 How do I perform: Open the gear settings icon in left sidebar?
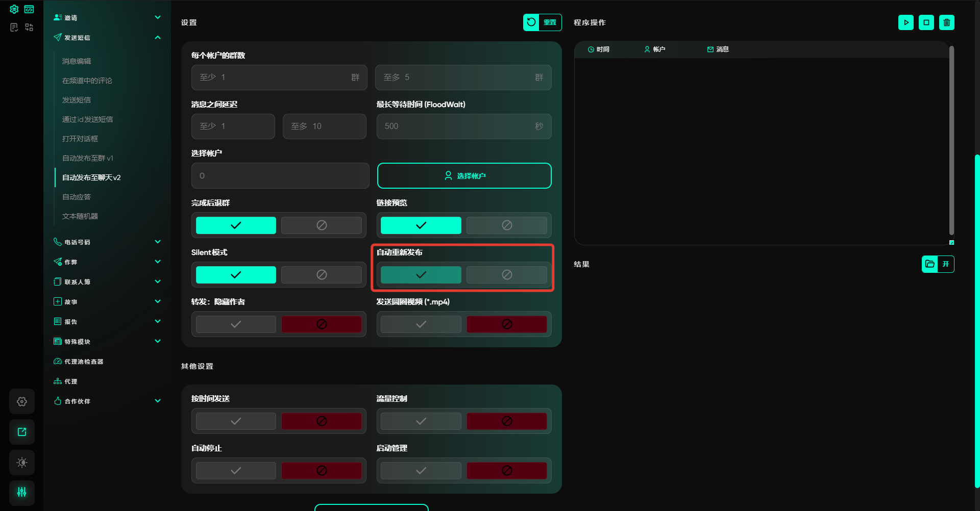(22, 401)
